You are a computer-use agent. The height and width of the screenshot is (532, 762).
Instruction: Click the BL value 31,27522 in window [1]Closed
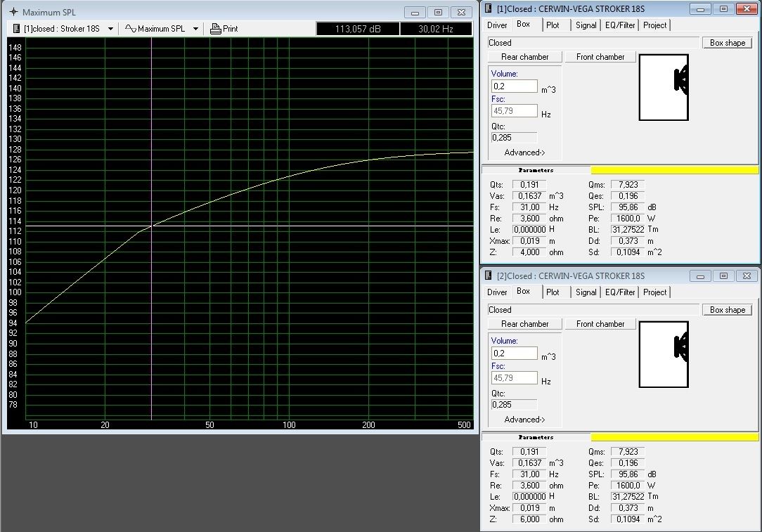point(628,229)
